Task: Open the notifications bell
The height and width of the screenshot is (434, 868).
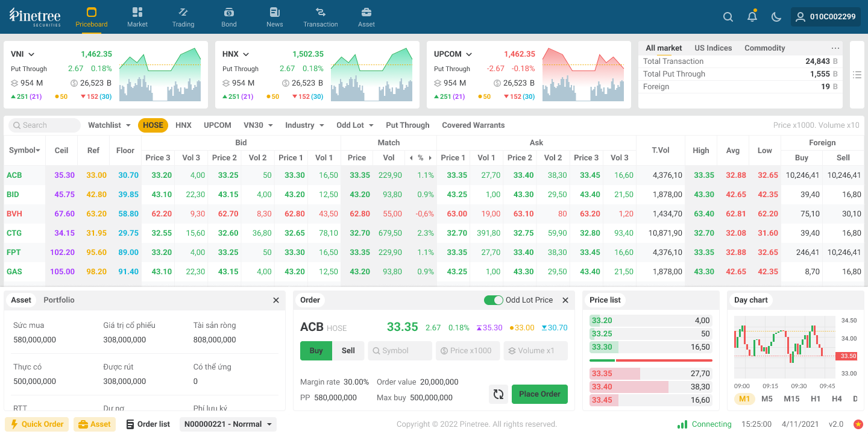Action: (752, 16)
